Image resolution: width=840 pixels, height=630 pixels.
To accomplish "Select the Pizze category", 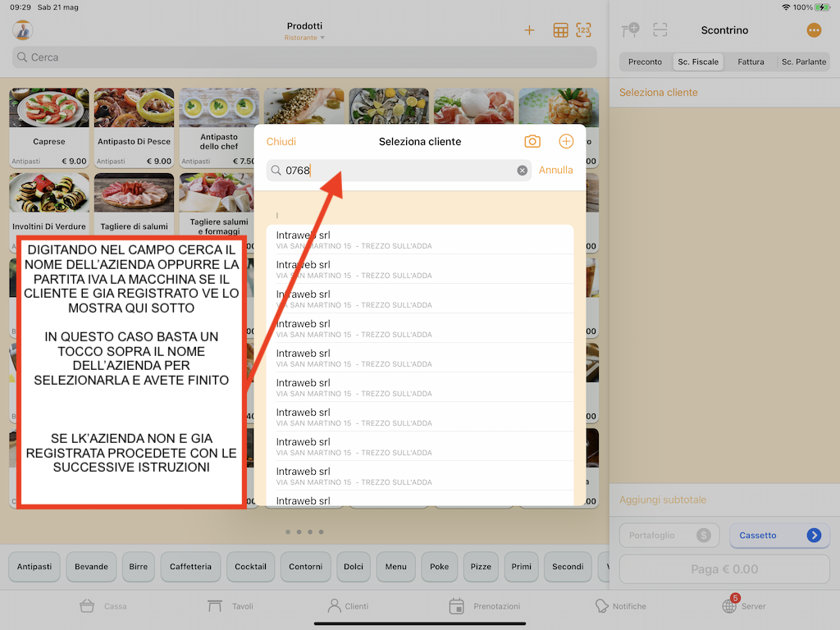I will click(481, 566).
